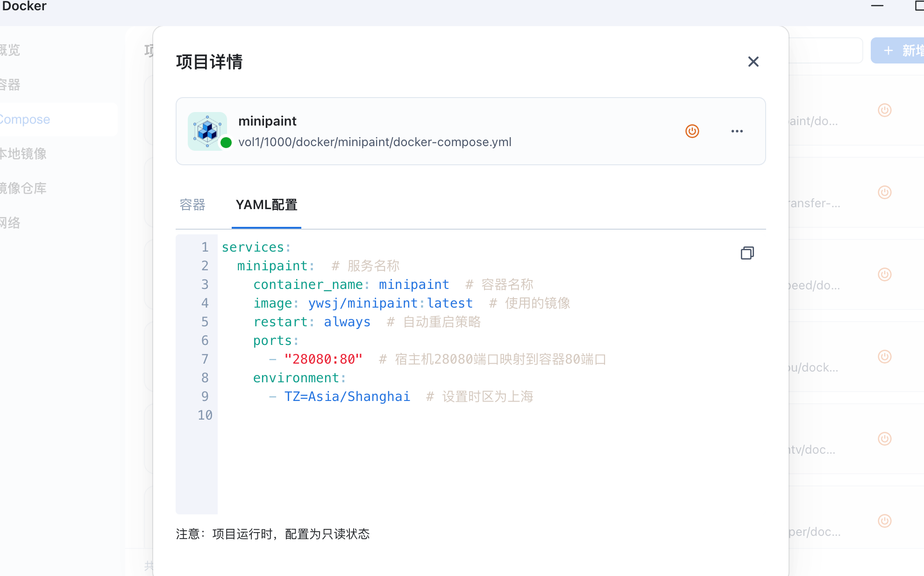The height and width of the screenshot is (576, 924).
Task: Open 本地镜像 in the sidebar
Action: point(23,154)
